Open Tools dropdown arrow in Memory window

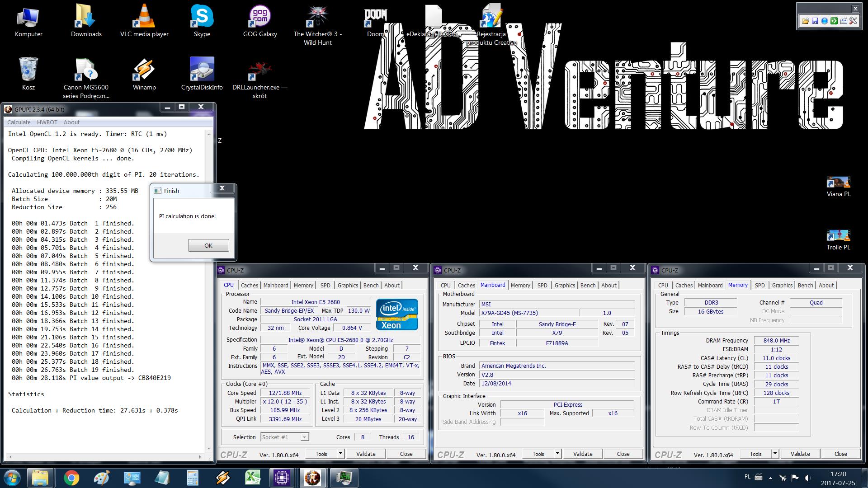coord(775,454)
